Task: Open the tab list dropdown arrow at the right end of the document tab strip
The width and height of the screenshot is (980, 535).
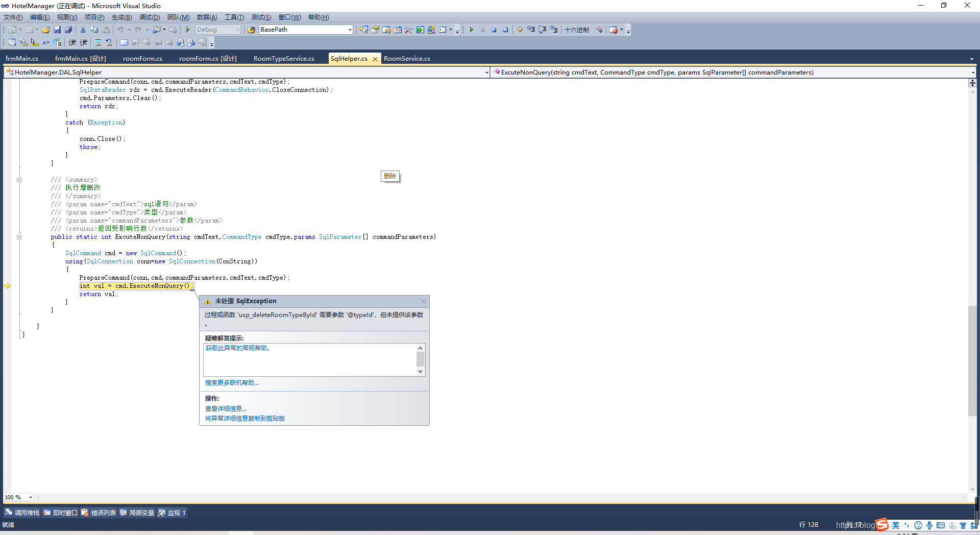Action: click(x=971, y=59)
